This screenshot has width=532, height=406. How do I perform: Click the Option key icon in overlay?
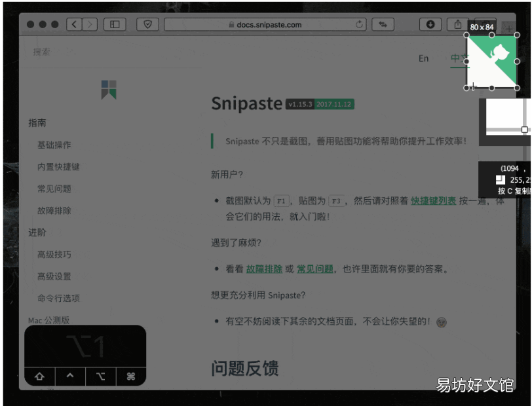point(100,376)
